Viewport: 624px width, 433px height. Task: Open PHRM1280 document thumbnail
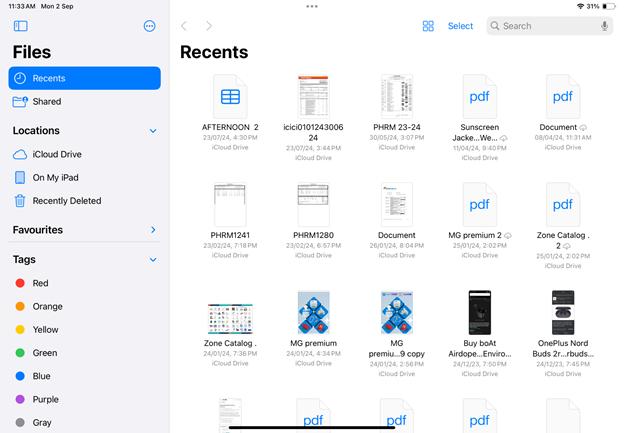coord(313,205)
